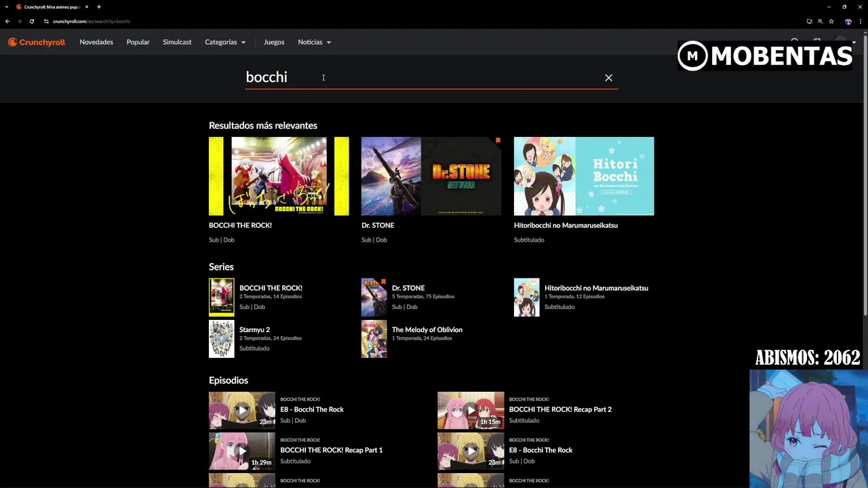Open a new browser tab
The image size is (868, 488).
tap(98, 7)
